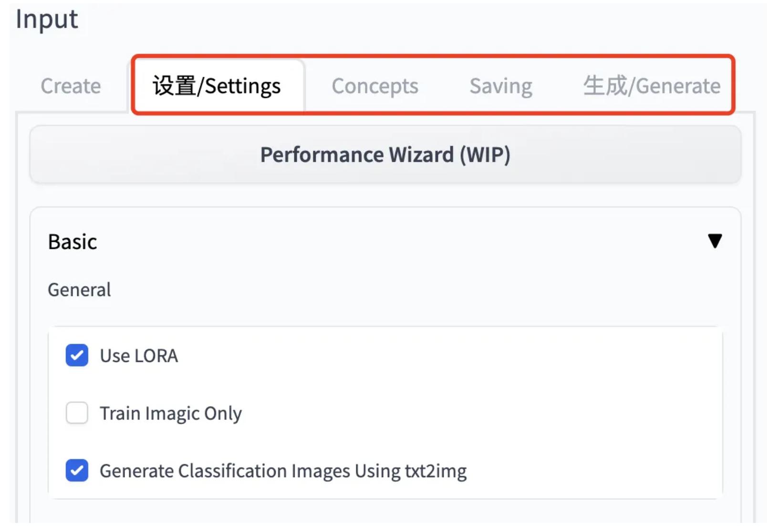Image resolution: width=769 pixels, height=532 pixels.
Task: Open the Saving tab
Action: [x=501, y=86]
